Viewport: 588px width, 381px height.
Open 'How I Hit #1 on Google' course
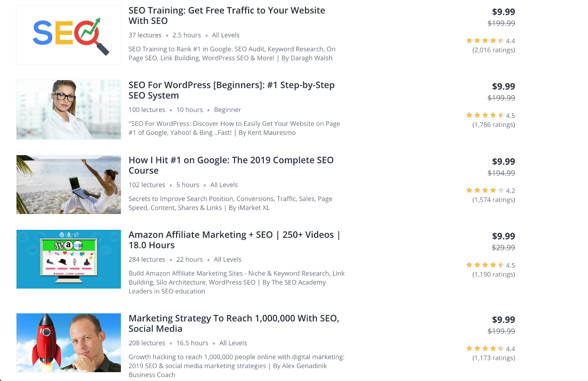pyautogui.click(x=231, y=165)
